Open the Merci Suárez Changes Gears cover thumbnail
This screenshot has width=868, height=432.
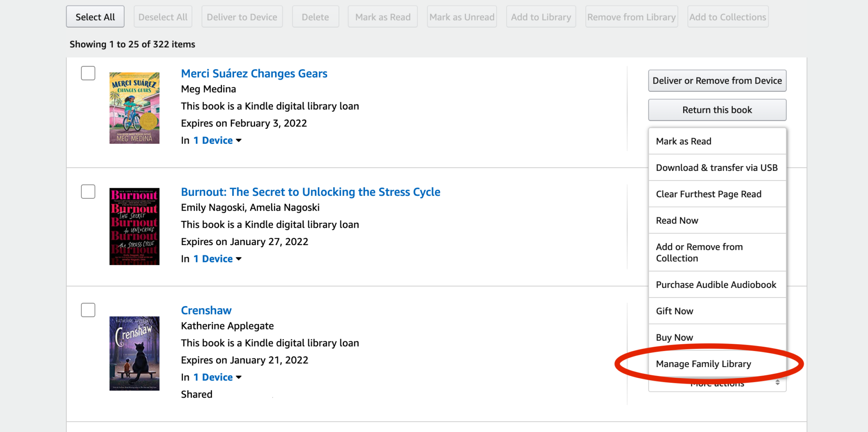coord(134,108)
